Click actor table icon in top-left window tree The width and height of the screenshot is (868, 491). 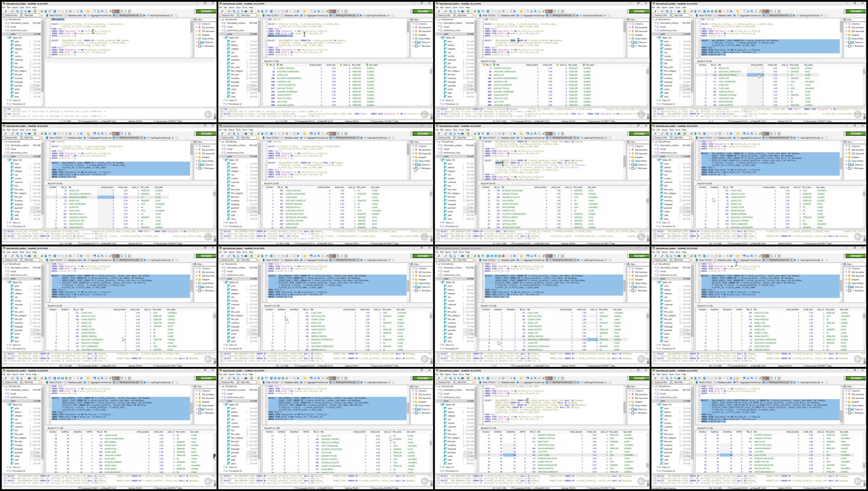[13, 41]
